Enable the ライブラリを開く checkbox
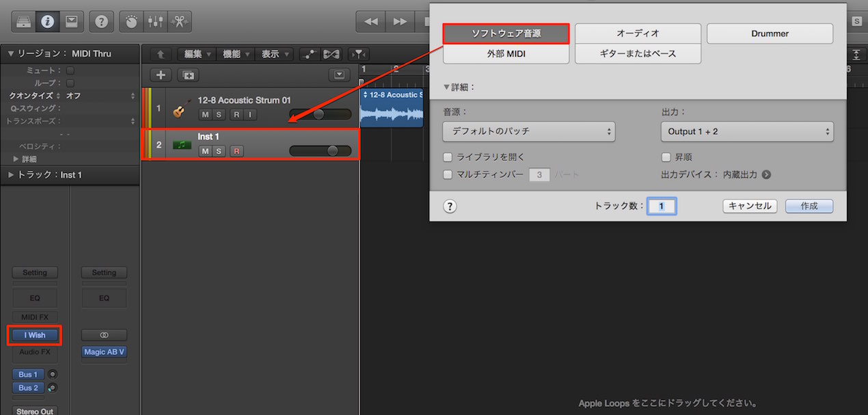This screenshot has width=868, height=415. pos(448,157)
